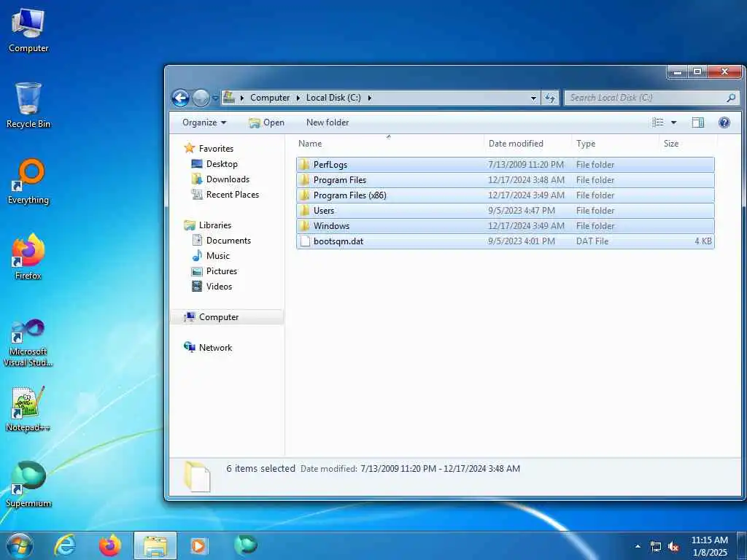Image resolution: width=747 pixels, height=560 pixels.
Task: Select the Program Files (x86) folder
Action: (505, 195)
